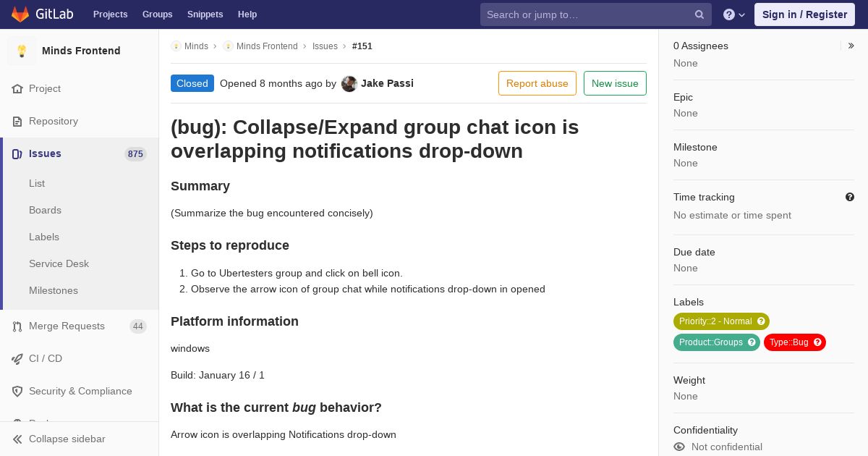Click the Collapse sidebar double-chevron icon

tap(17, 439)
